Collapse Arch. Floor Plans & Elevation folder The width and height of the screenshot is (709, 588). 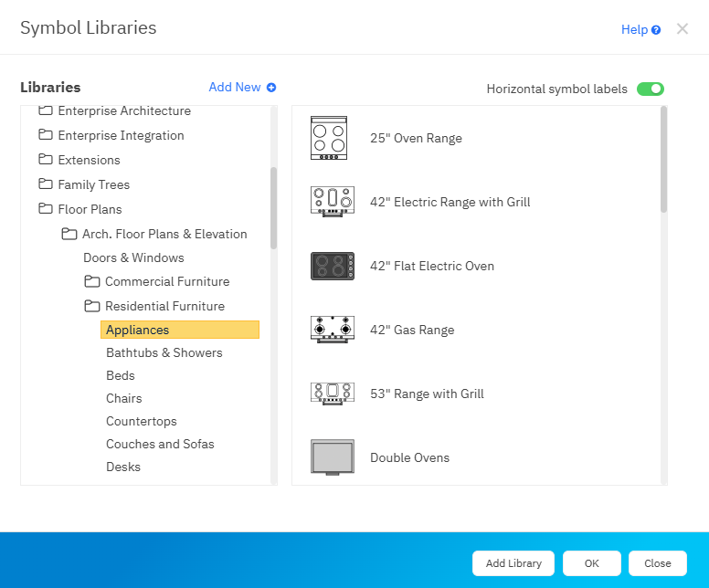pos(69,234)
